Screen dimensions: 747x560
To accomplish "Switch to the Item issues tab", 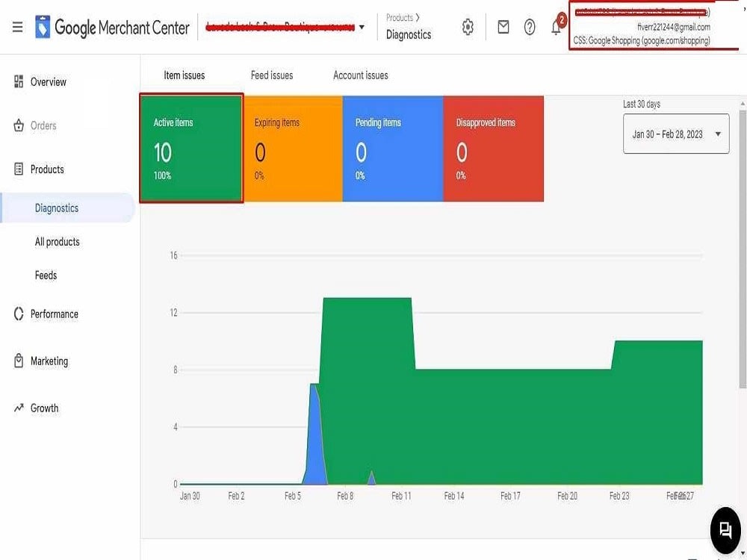I will click(184, 75).
